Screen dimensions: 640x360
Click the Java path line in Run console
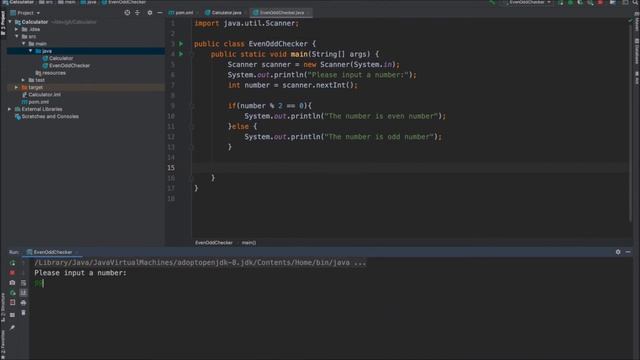click(200, 262)
